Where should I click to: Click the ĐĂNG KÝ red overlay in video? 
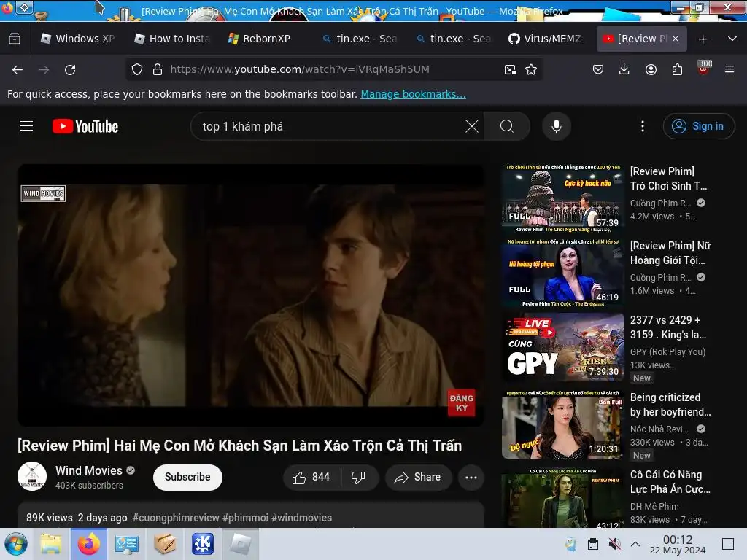pyautogui.click(x=461, y=402)
